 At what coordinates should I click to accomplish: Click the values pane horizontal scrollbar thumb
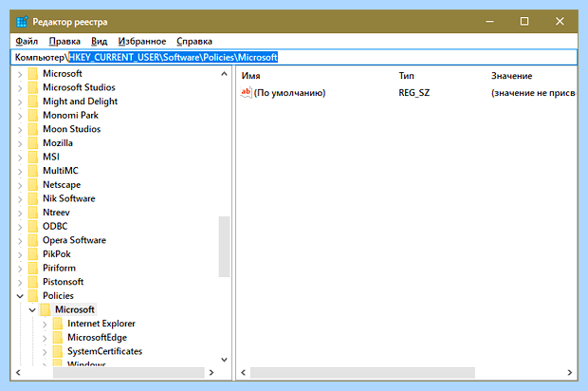[362, 373]
